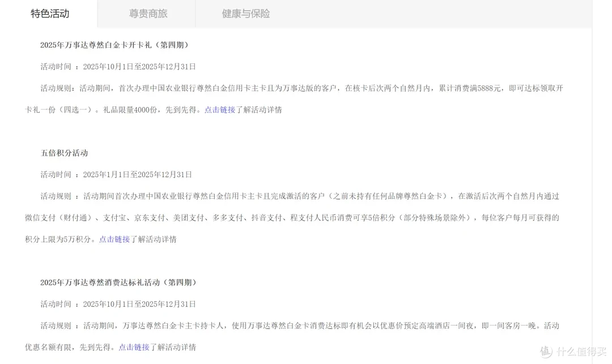Viewport: 612px width, 364px height.
Task: Click the 开卡礼 activity time line 2025年10月1日至2025年12月31日
Action: click(139, 67)
